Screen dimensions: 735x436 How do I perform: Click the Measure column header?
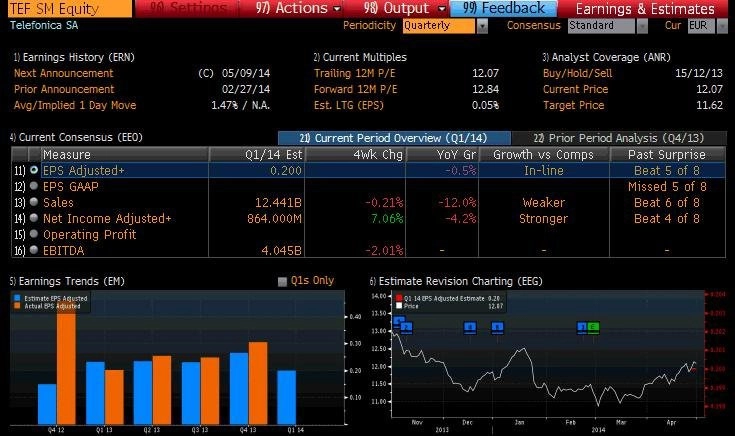[125, 154]
